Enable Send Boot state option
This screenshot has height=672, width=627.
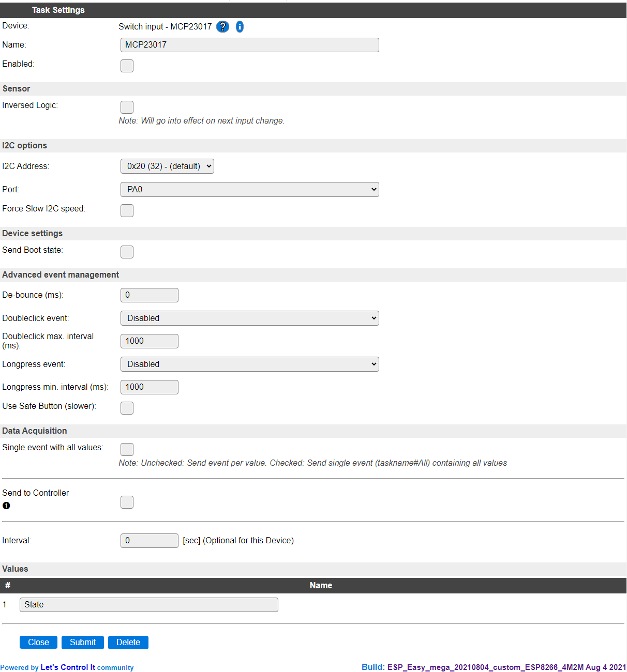[127, 252]
